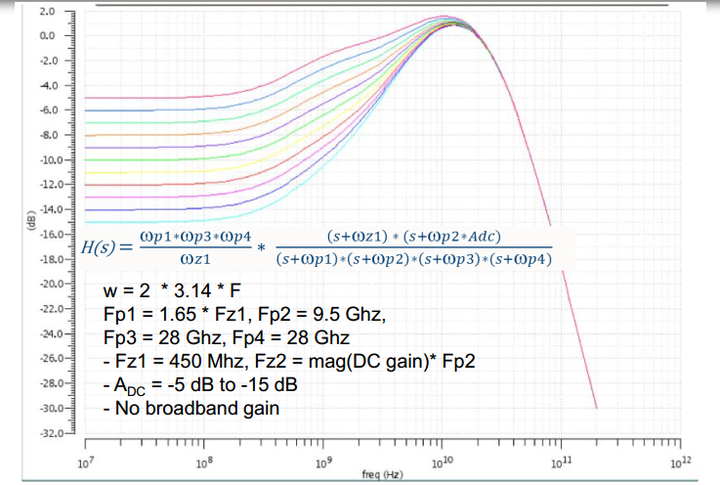Image resolution: width=720 pixels, height=485 pixels.
Task: Click the -30 dB end of the roll-off curve
Action: point(596,407)
